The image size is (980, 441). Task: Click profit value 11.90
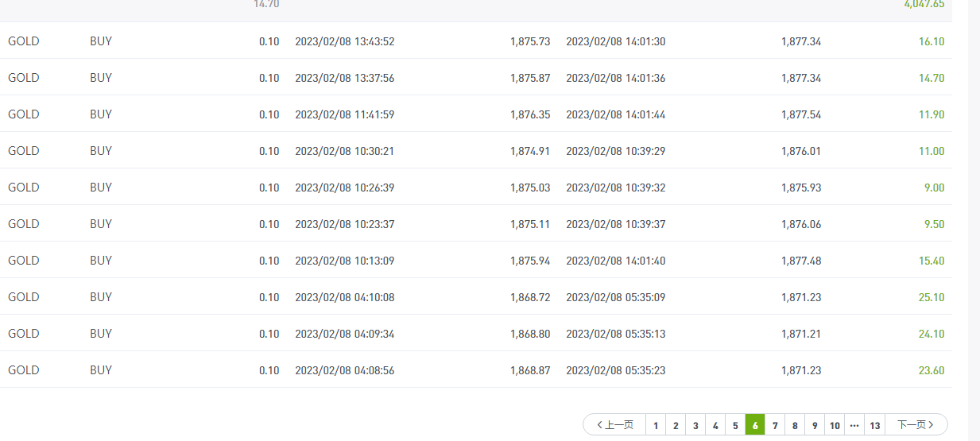(x=932, y=114)
